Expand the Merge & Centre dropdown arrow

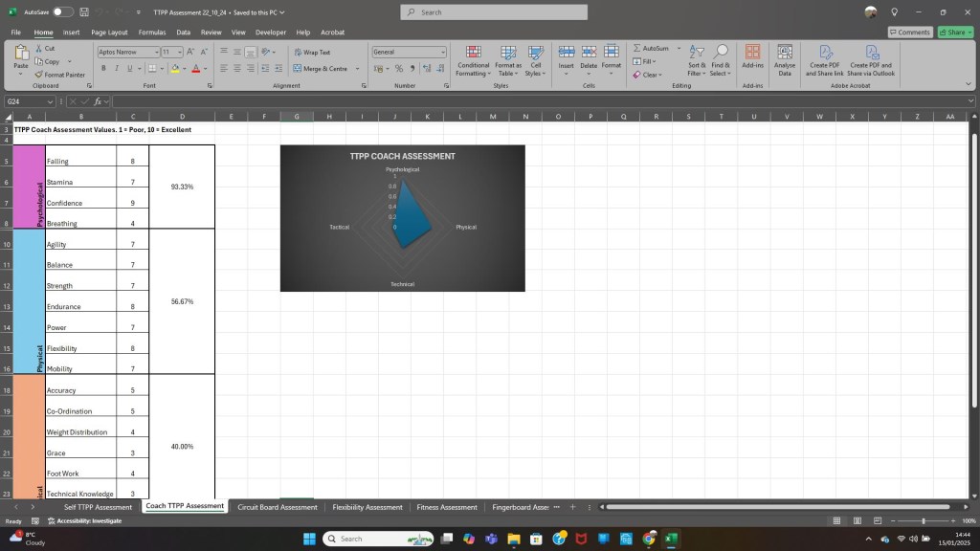tap(358, 68)
